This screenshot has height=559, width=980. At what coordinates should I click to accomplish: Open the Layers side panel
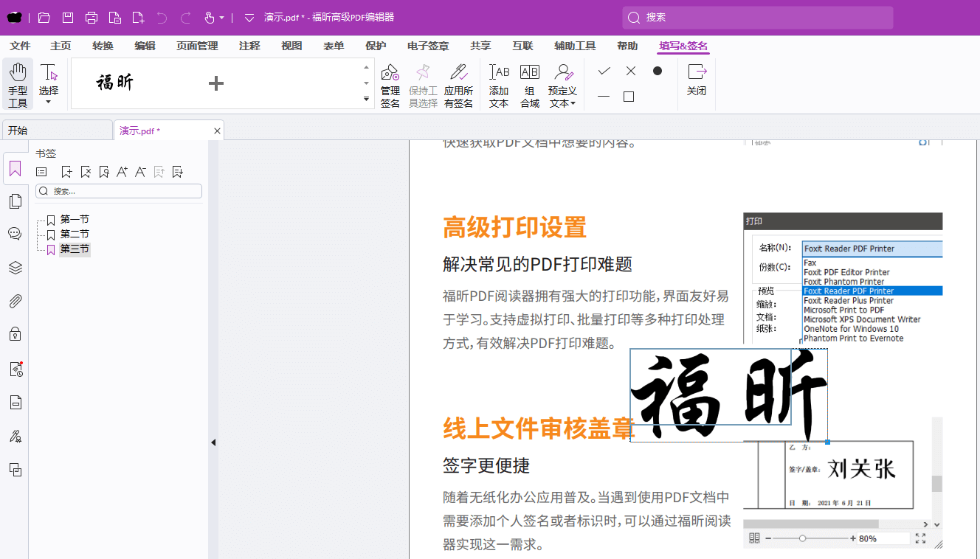click(x=15, y=267)
